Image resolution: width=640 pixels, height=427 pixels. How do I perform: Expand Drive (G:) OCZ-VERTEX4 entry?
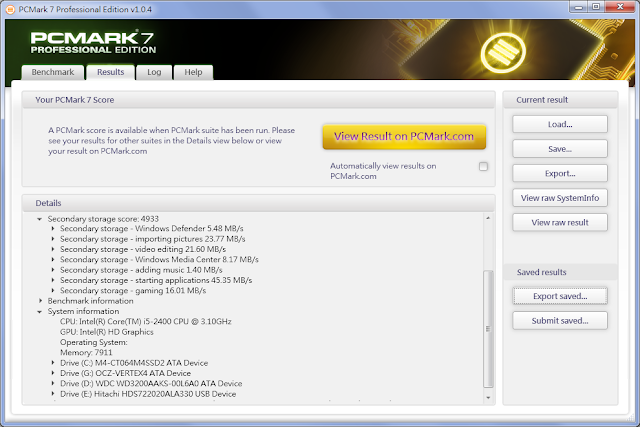click(x=53, y=373)
